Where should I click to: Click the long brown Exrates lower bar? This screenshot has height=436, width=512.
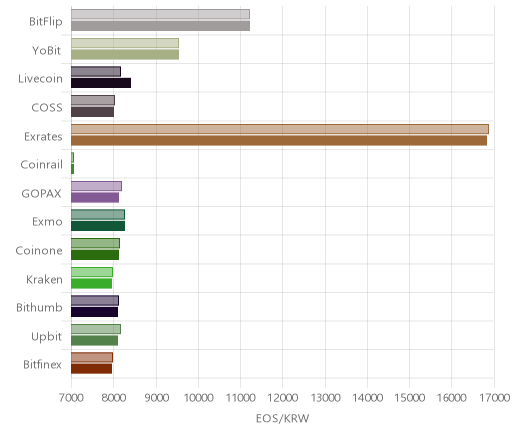[279, 141]
